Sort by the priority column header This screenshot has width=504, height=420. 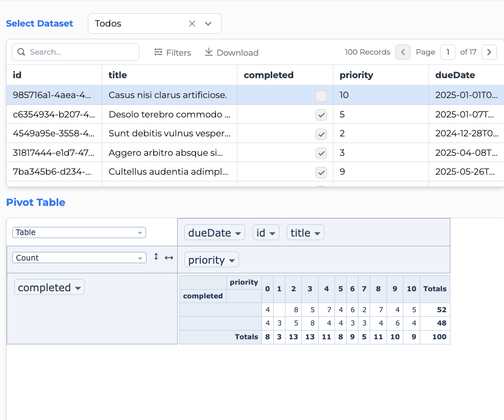[x=356, y=75]
